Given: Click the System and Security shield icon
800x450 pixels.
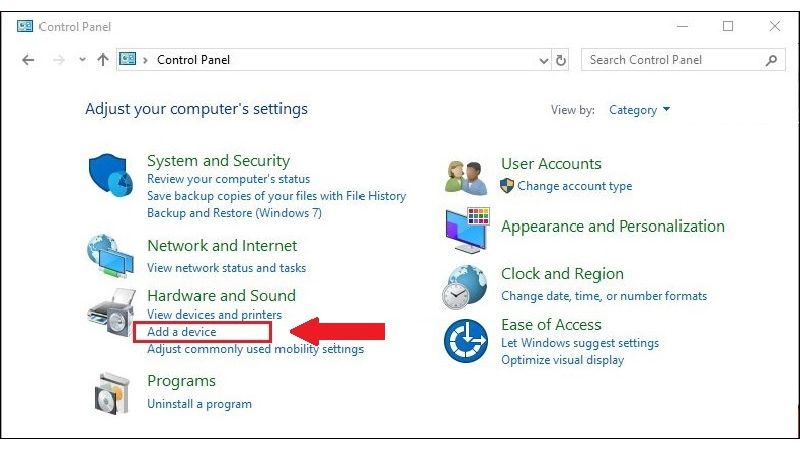Looking at the screenshot, I should [111, 177].
